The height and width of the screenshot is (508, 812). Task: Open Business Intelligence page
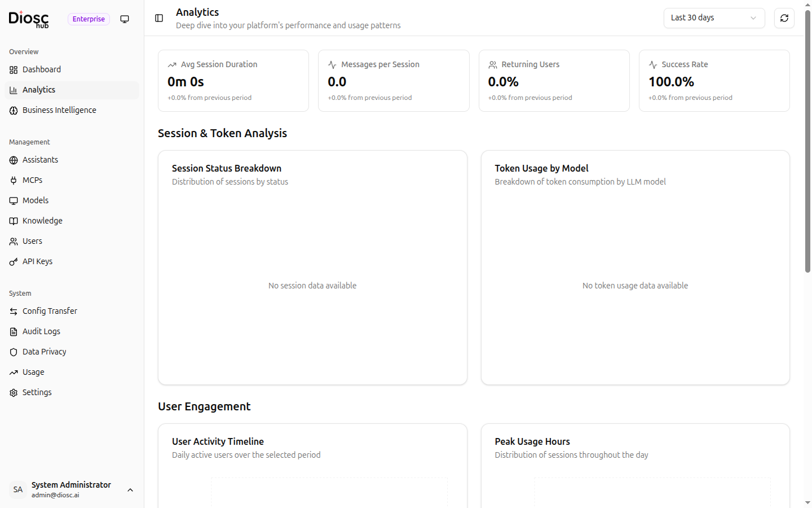pos(72,111)
